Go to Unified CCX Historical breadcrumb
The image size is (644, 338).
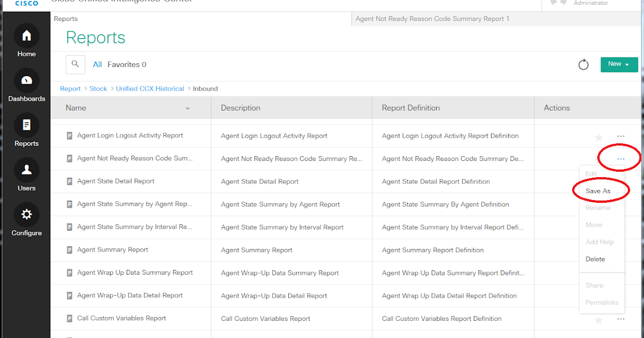tap(150, 89)
